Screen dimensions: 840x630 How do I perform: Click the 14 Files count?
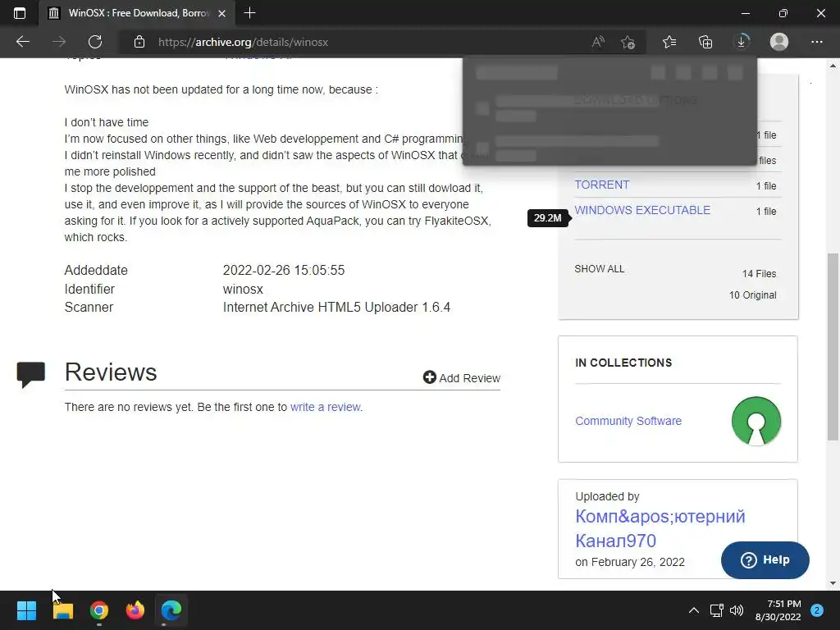point(759,274)
